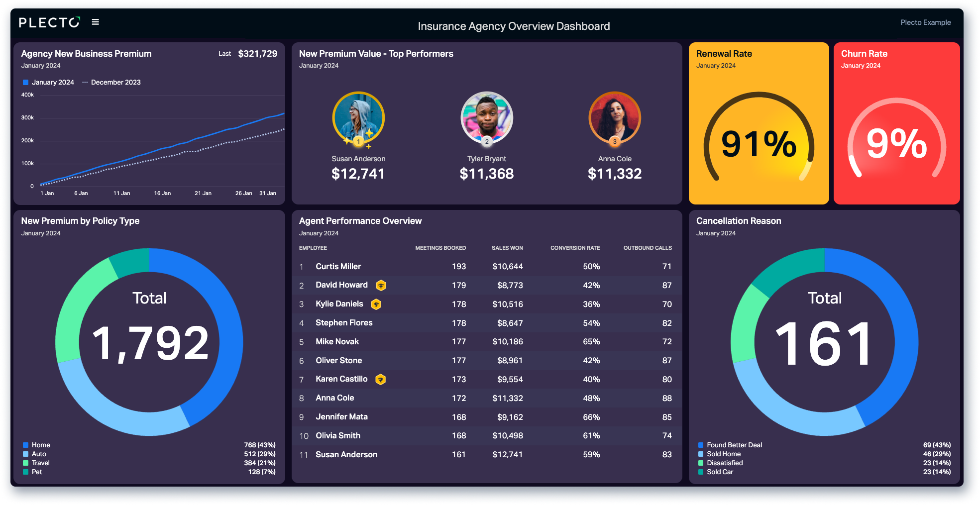Open the hamburger menu next to Plecto logo
Image resolution: width=980 pixels, height=505 pixels.
tap(96, 22)
